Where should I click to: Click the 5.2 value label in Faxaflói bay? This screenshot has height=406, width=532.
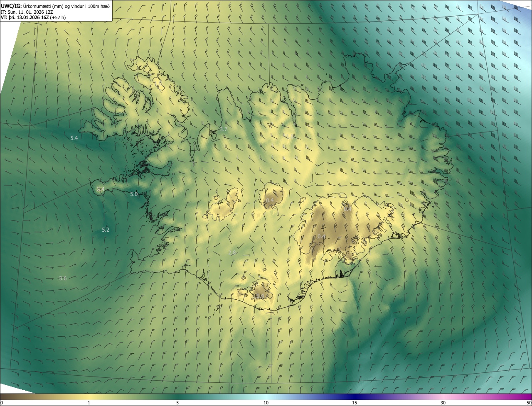[106, 230]
